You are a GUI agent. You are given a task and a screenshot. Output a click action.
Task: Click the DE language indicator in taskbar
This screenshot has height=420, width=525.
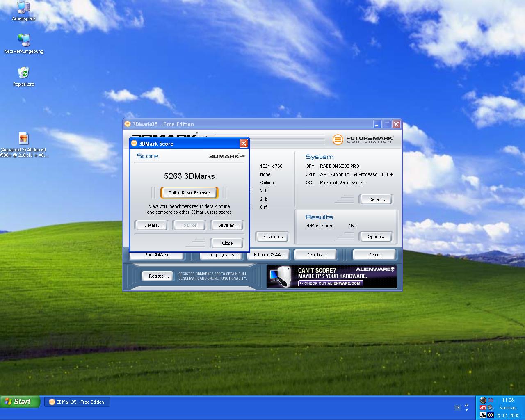pos(457,408)
